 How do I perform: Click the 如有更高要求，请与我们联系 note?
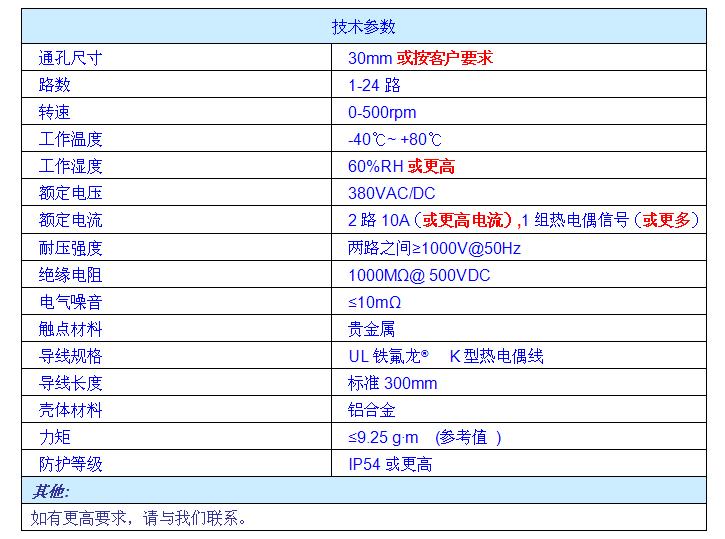pos(138,517)
